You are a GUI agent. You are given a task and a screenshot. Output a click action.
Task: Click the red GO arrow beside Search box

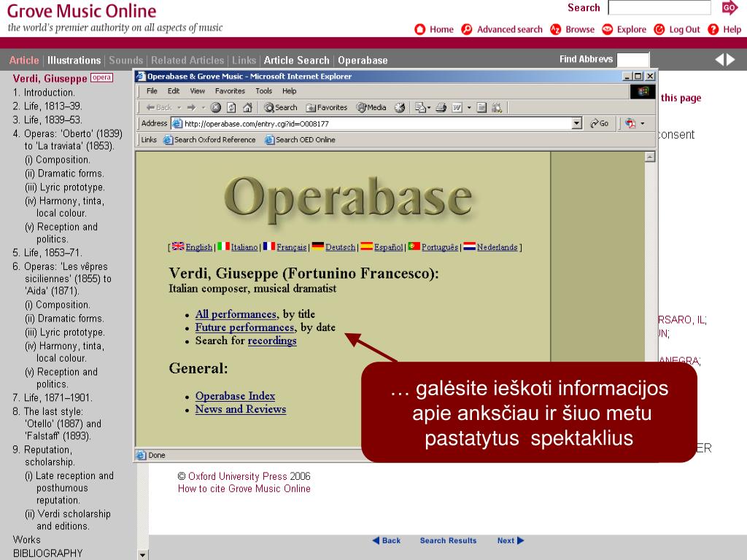pos(729,7)
